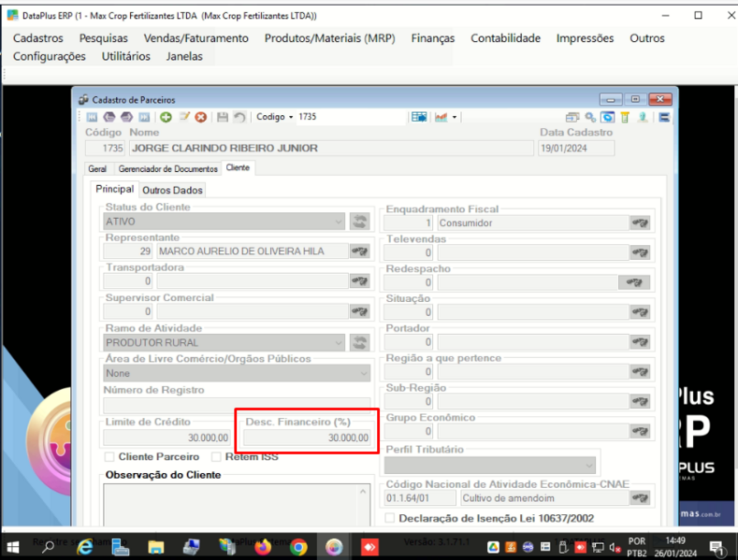Click the green person toolbar icon
The height and width of the screenshot is (560, 738).
(643, 117)
